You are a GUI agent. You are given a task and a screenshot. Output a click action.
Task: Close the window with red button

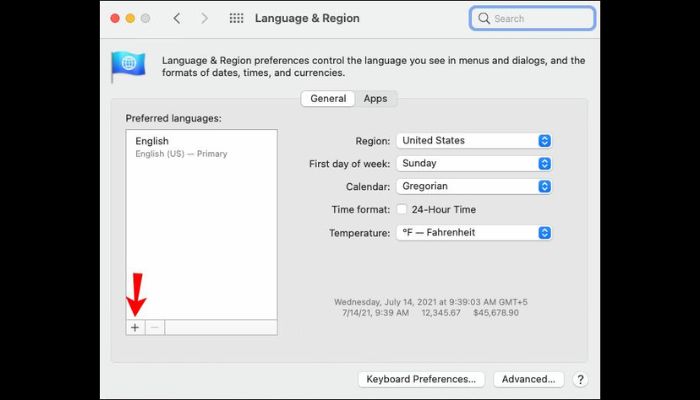(115, 18)
